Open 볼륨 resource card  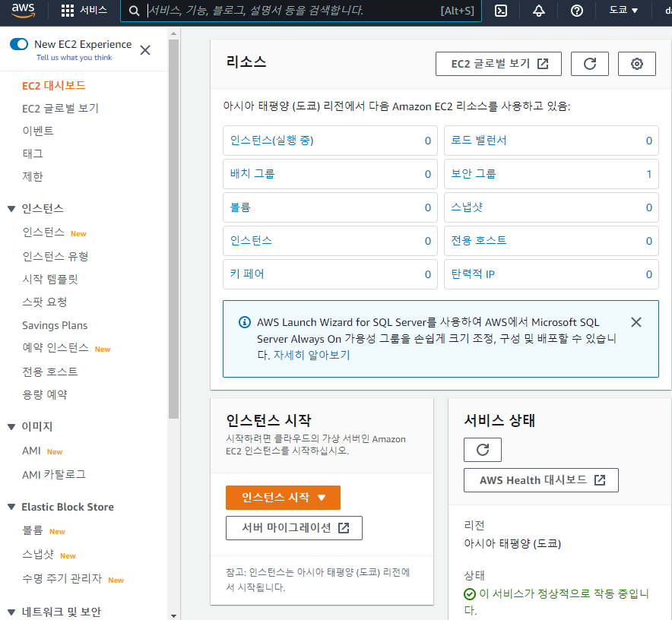tap(330, 207)
